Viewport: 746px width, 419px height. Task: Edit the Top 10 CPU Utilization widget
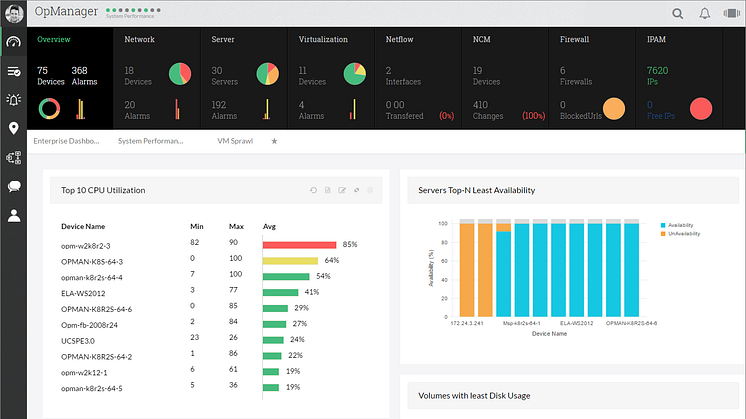[x=342, y=190]
